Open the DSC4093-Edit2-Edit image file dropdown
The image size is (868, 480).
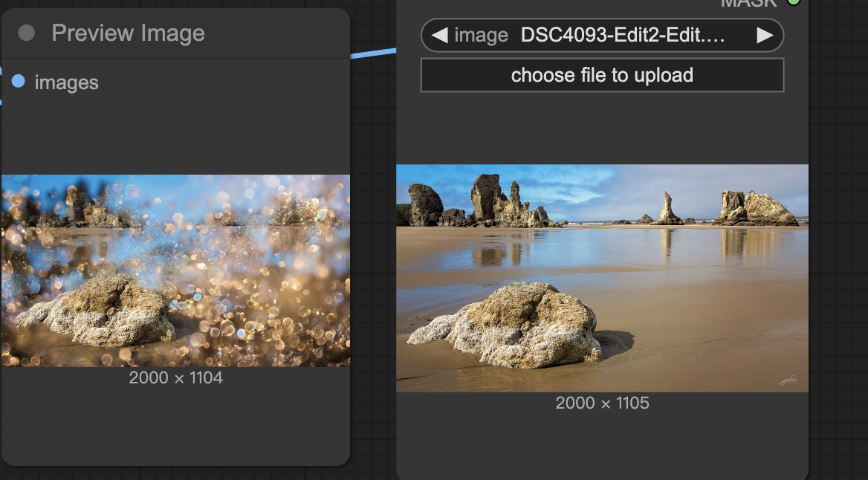click(x=623, y=35)
